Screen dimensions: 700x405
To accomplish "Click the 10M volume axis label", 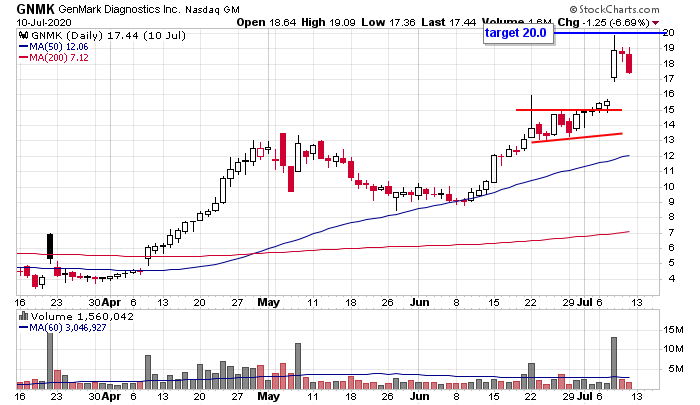I will 673,349.
